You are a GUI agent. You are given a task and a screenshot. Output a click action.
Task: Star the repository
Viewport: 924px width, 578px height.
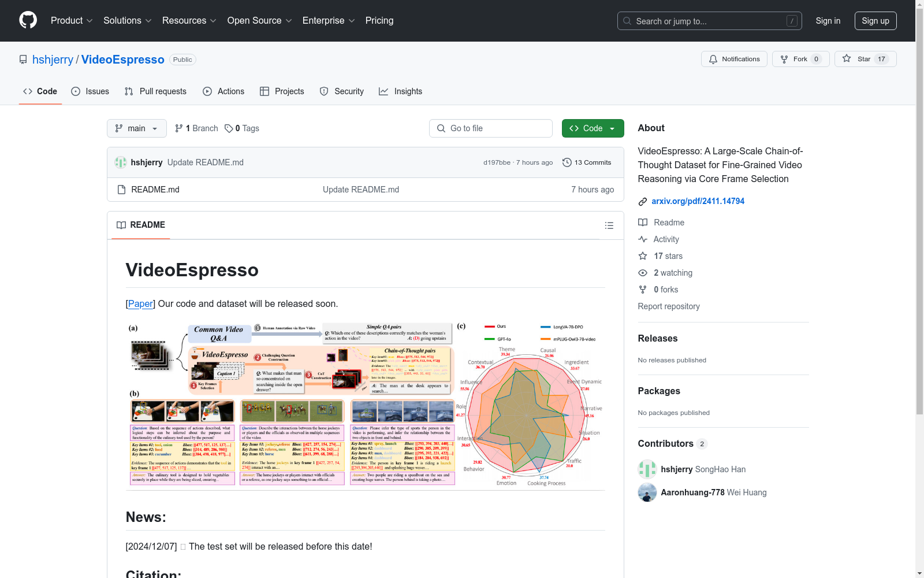[865, 59]
